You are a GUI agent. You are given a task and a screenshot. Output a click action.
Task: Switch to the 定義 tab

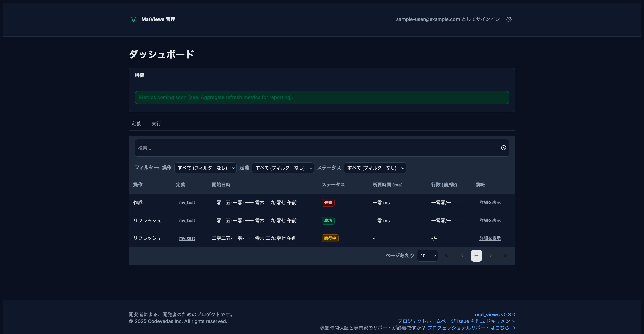136,124
